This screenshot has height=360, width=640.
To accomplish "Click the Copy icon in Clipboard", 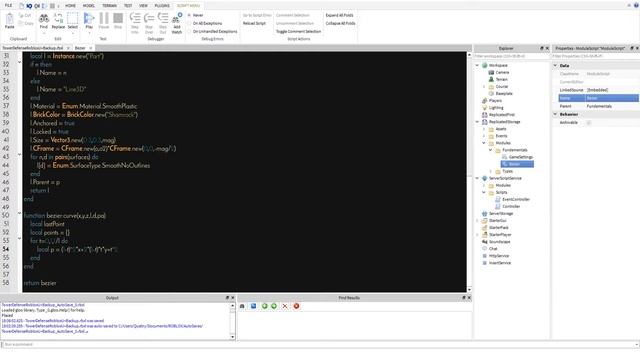I will (x=22, y=23).
